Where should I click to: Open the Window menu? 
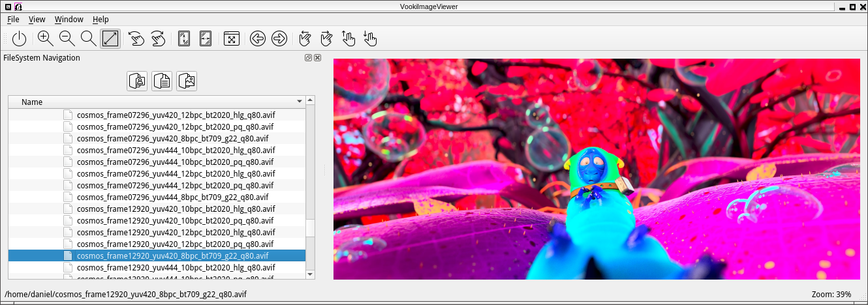click(69, 20)
